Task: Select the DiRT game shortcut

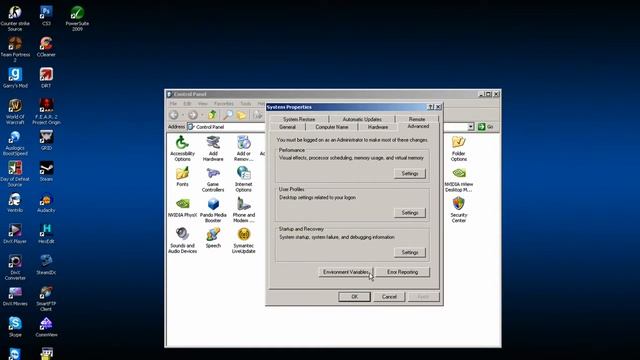Action: click(x=46, y=78)
